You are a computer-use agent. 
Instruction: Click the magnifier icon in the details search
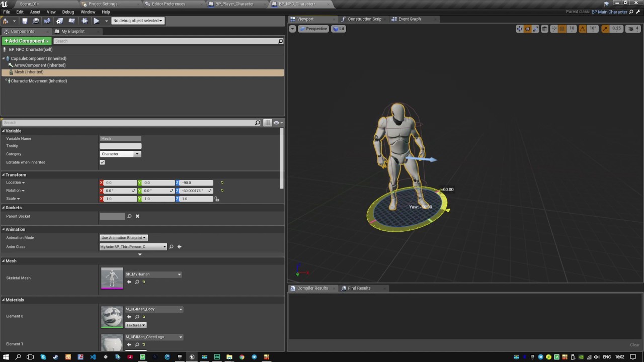click(258, 123)
